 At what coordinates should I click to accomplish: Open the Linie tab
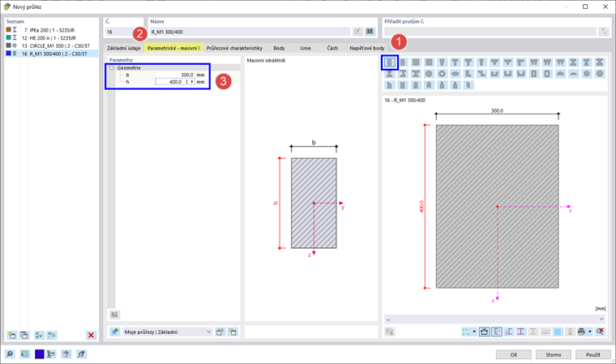click(306, 48)
